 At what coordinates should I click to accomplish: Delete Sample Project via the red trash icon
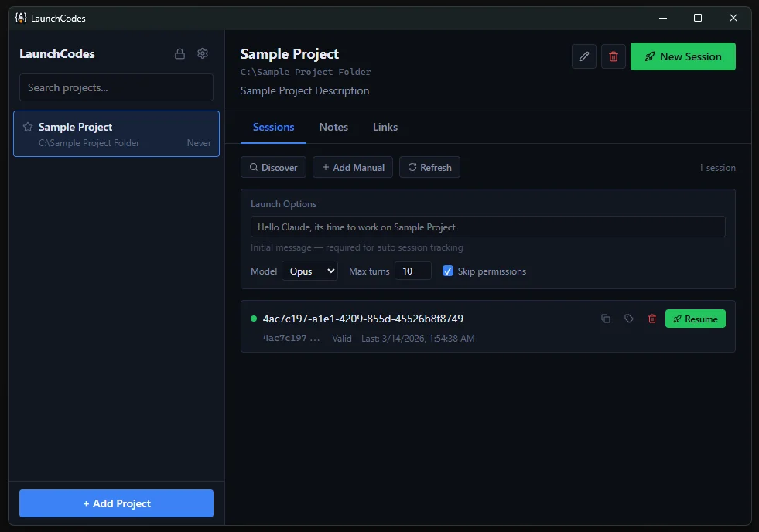tap(613, 56)
